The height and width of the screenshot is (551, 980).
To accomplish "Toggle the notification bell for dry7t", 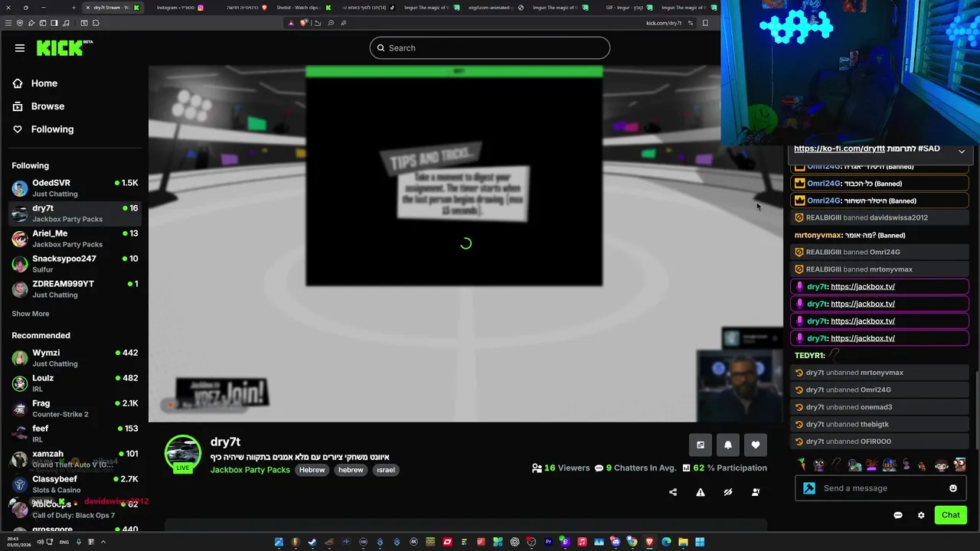I will coord(728,445).
